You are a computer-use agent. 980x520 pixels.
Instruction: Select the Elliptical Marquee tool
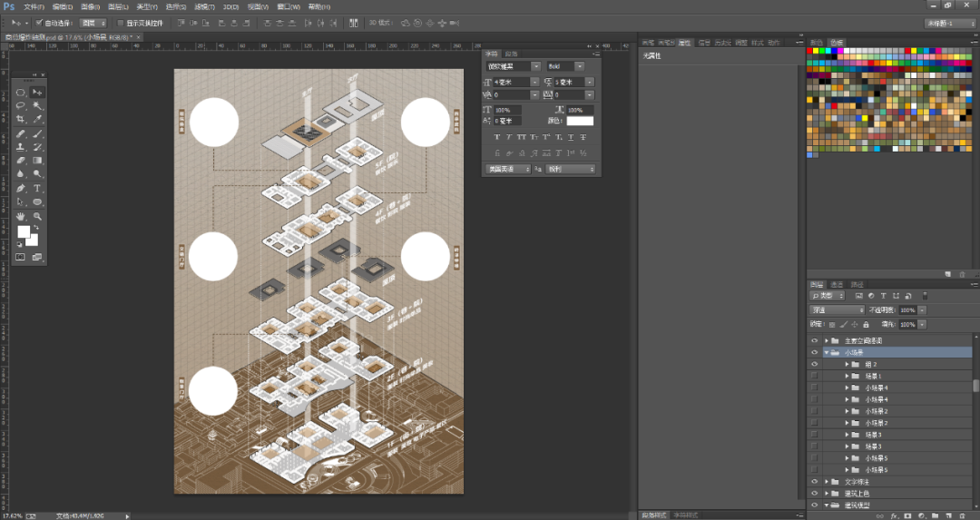[x=21, y=92]
